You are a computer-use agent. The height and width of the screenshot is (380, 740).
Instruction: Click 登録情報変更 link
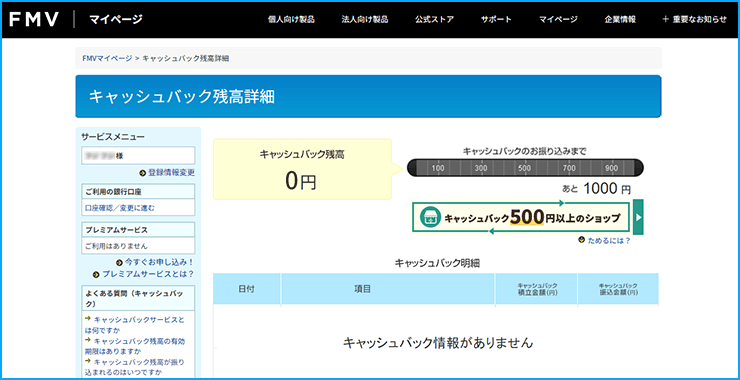(x=167, y=173)
